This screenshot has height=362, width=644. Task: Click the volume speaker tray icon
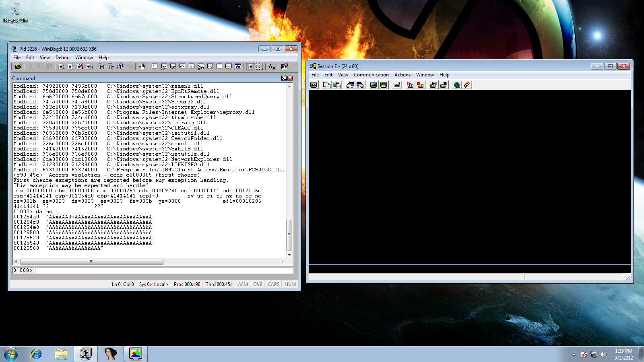coord(603,354)
